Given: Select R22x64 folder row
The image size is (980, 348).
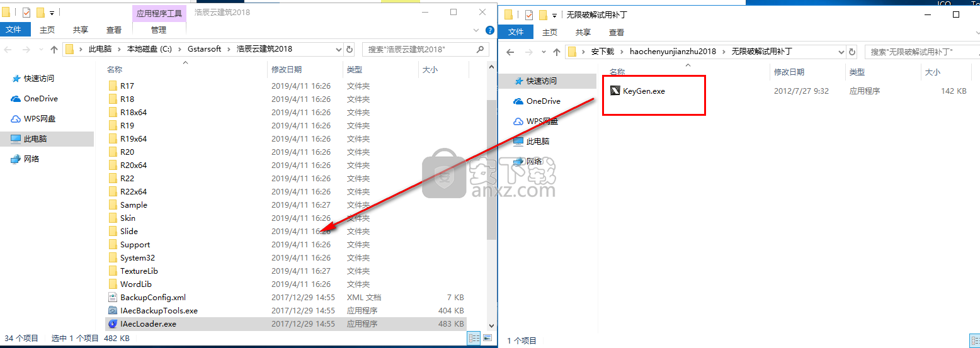Looking at the screenshot, I should (x=287, y=192).
